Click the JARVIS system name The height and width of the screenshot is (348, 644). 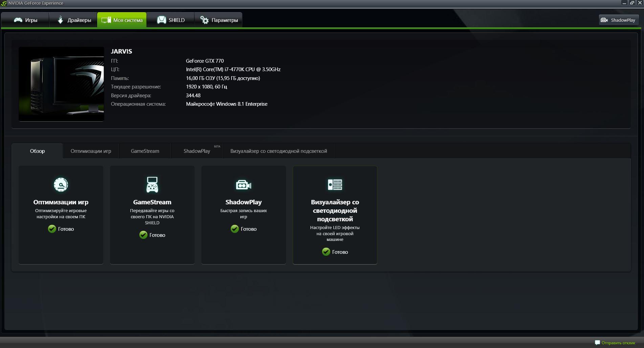click(121, 52)
